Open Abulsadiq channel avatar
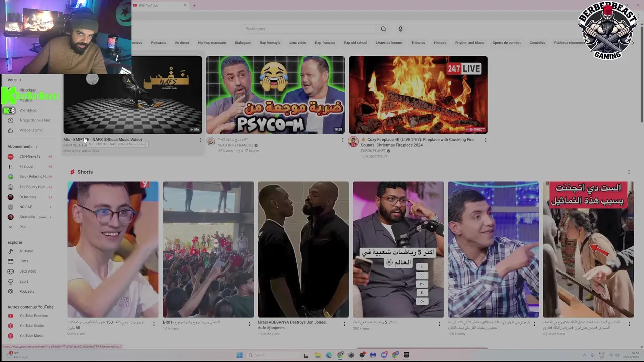Image resolution: width=644 pixels, height=362 pixels. [x=10, y=217]
